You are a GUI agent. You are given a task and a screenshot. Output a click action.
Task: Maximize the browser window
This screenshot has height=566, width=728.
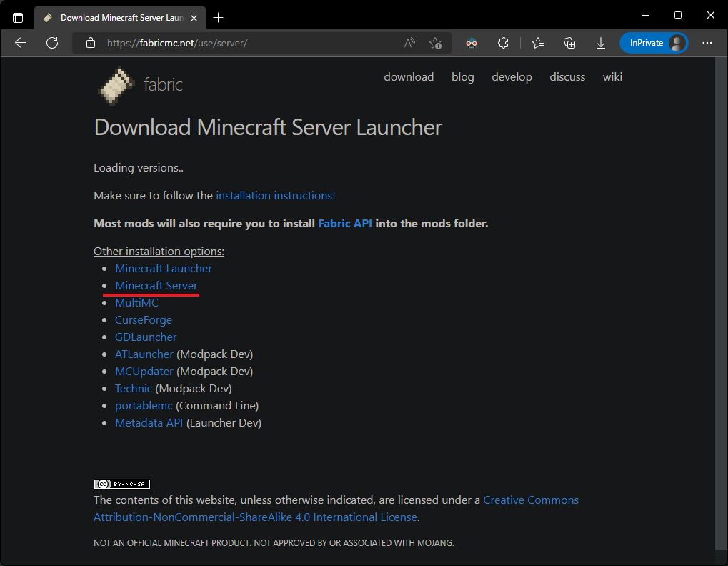point(678,15)
